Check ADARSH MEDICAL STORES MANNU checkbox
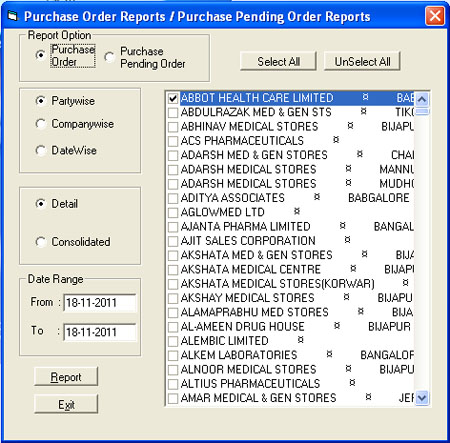 point(173,170)
